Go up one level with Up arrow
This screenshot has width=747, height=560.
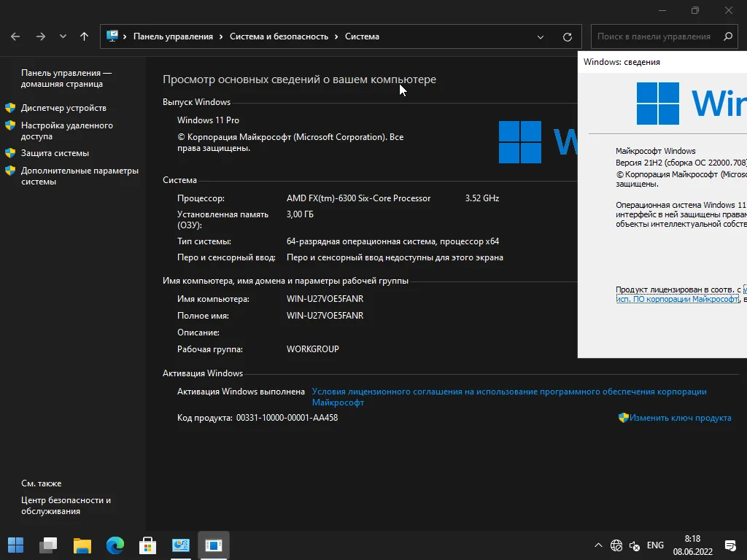point(85,36)
